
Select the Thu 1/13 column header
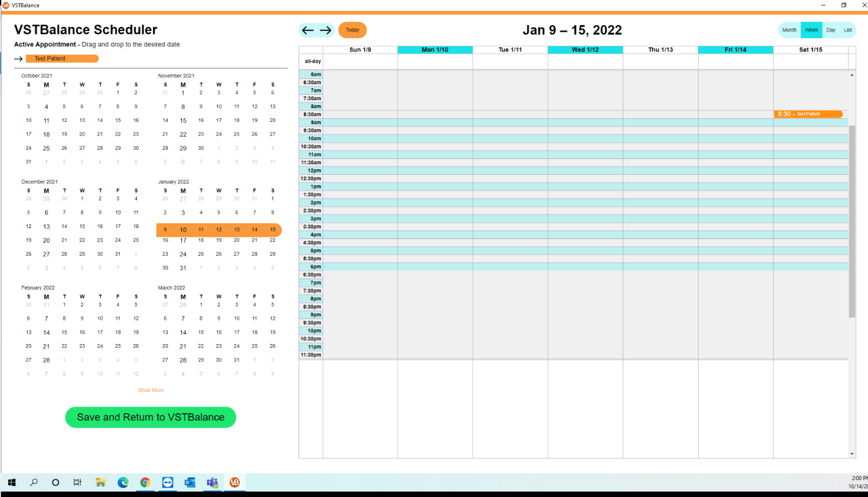tap(660, 50)
